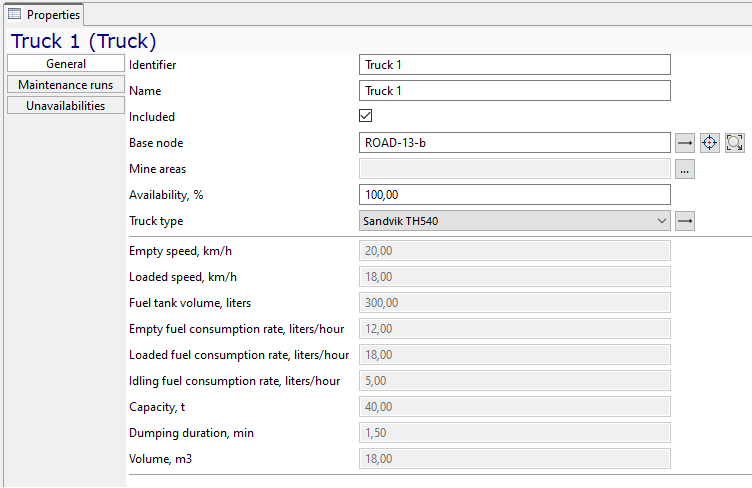The image size is (752, 488).
Task: Click the 'Loaded speed, km/h' label
Action: (183, 277)
